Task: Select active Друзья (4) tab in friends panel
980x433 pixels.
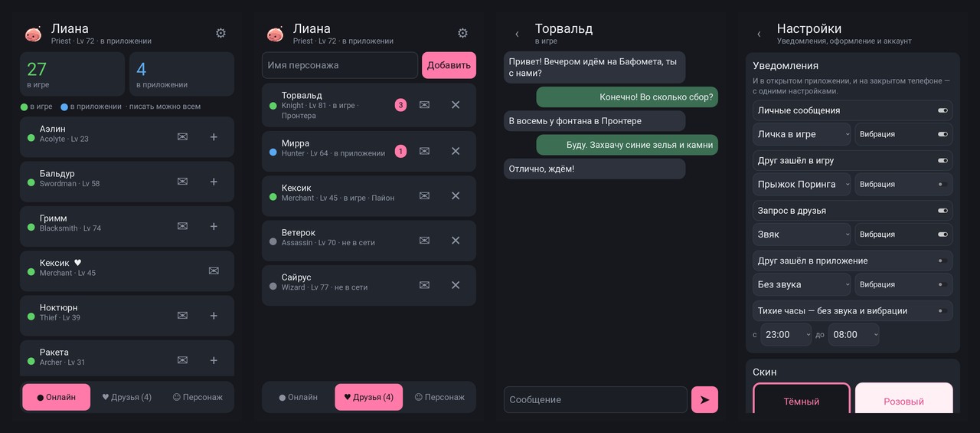Action: 368,397
